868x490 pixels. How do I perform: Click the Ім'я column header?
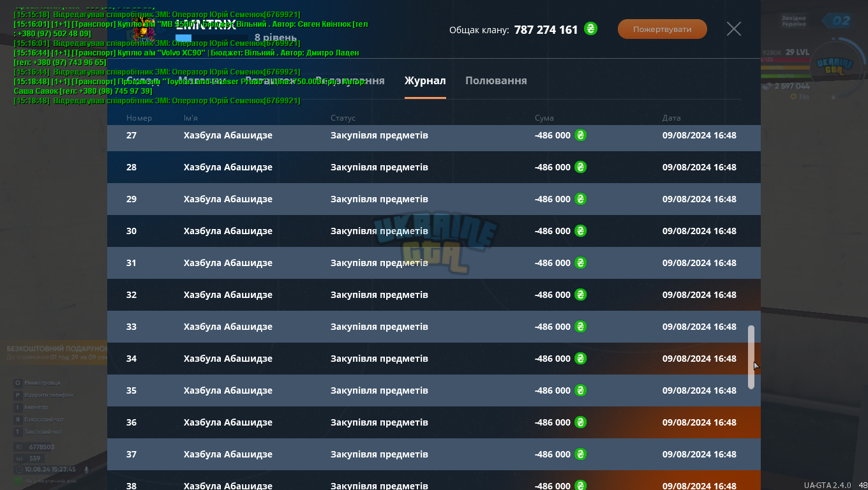pyautogui.click(x=190, y=118)
